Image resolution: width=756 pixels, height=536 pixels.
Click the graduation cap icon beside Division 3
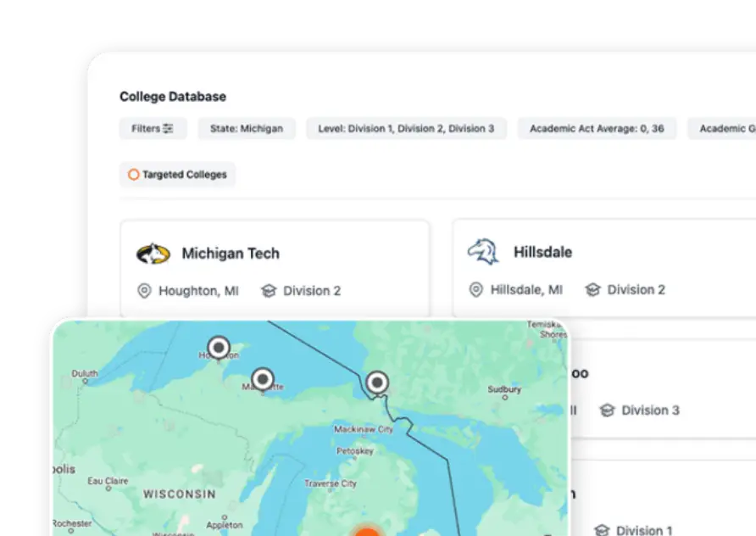(x=607, y=410)
